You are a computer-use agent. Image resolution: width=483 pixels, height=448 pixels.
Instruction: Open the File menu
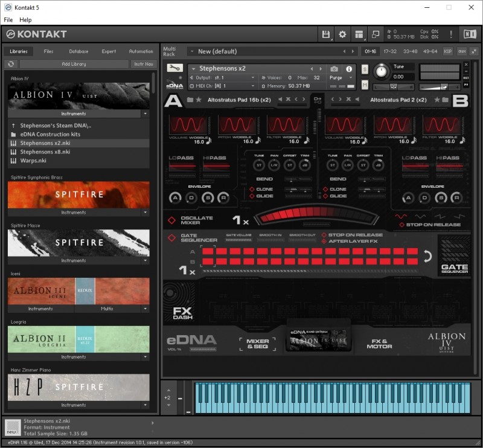tap(8, 20)
